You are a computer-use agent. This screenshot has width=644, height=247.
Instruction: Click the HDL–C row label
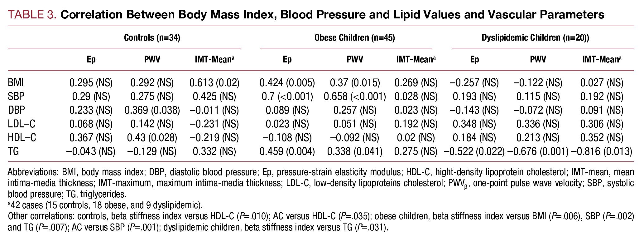pos(22,138)
